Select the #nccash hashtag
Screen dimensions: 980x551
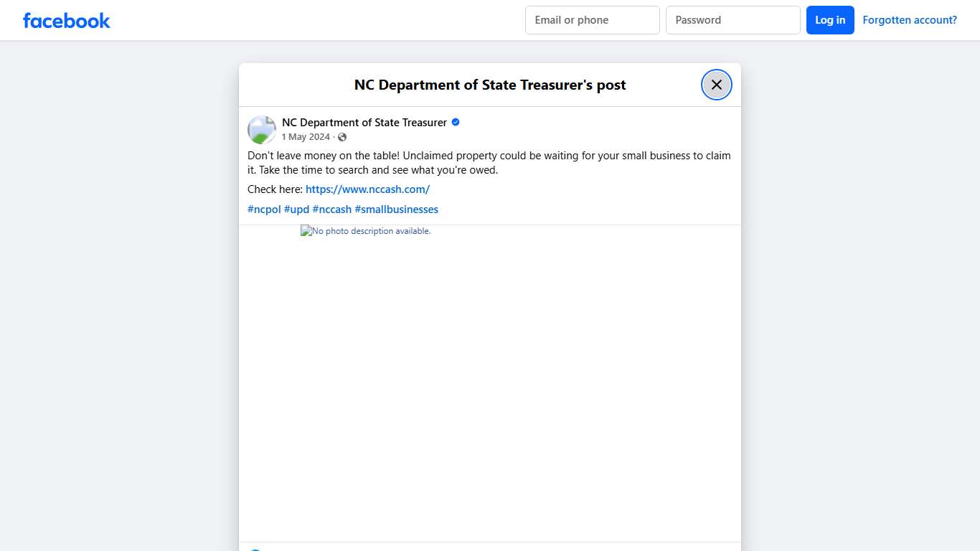click(332, 209)
